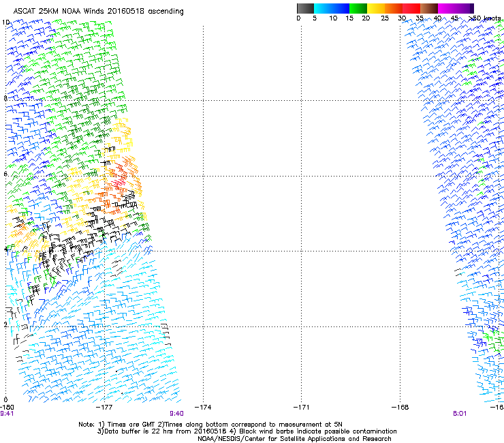Click the yellow 20-25 knots legend band
The image size is (504, 443).
pos(376,8)
